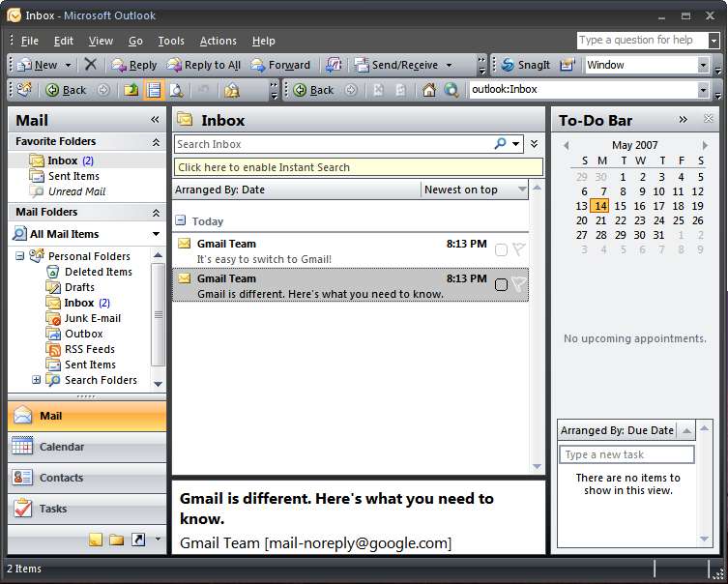Image resolution: width=728 pixels, height=584 pixels.
Task: Collapse the Today message group
Action: click(180, 220)
